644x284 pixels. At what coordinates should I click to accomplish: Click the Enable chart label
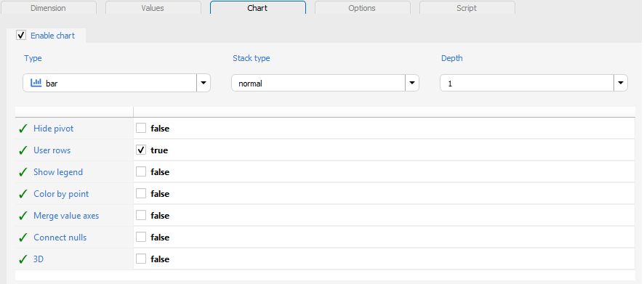click(x=53, y=36)
